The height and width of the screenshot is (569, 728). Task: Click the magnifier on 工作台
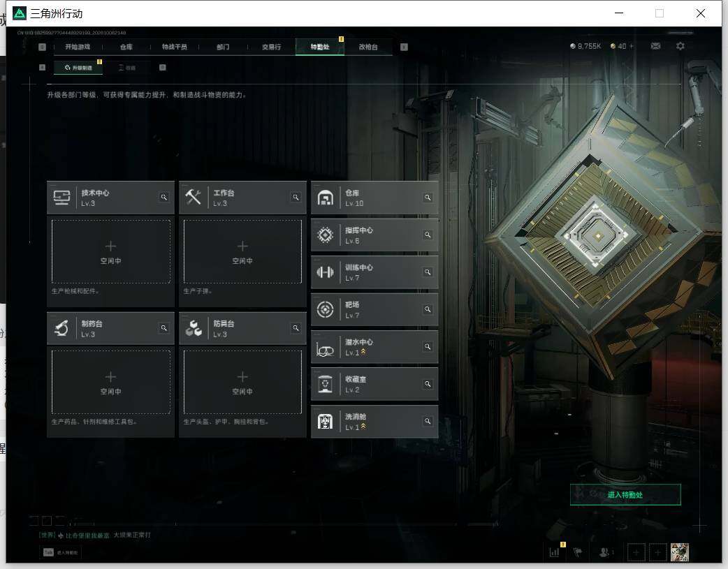pyautogui.click(x=296, y=198)
